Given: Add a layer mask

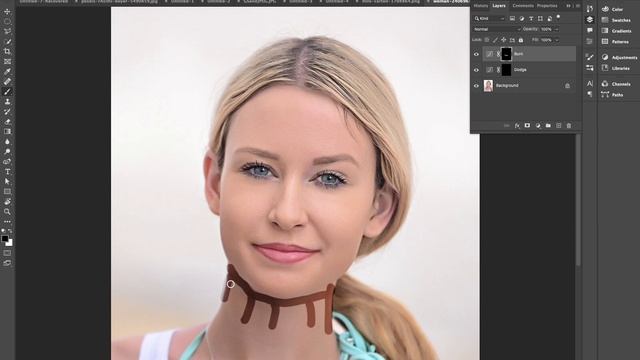Looking at the screenshot, I should click(527, 126).
